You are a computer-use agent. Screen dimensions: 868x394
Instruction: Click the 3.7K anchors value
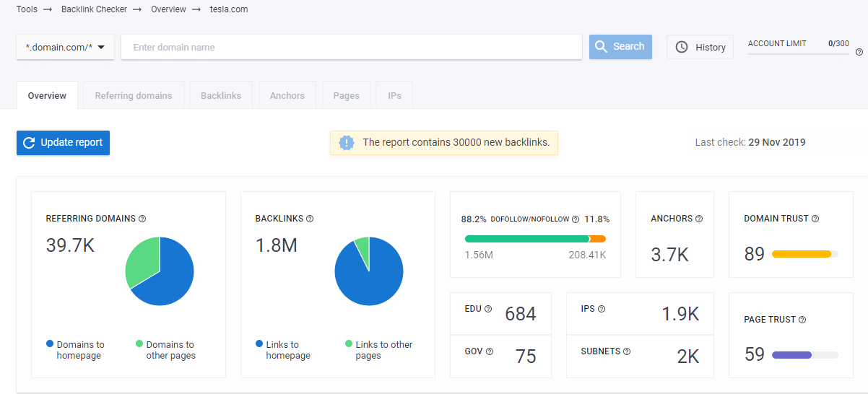pyautogui.click(x=669, y=254)
